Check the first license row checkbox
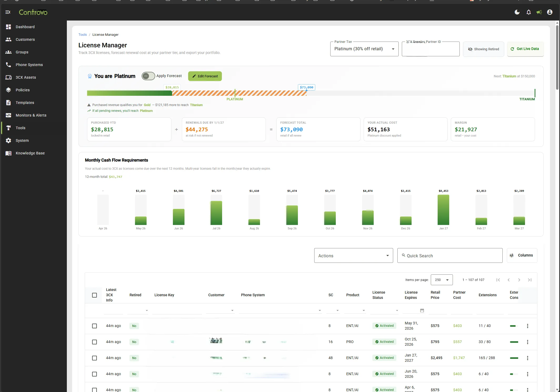 94,326
